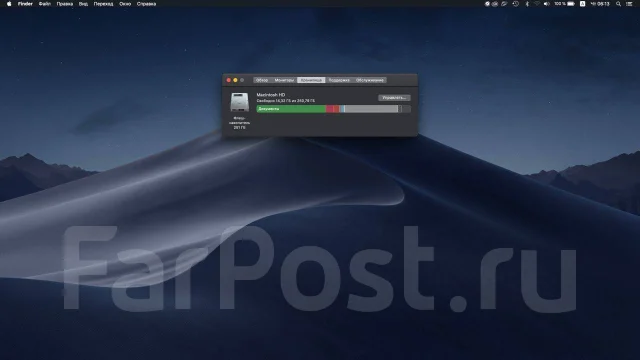Screen dimensions: 640x360
Task: Open the Apple menu
Action: click(x=9, y=4)
